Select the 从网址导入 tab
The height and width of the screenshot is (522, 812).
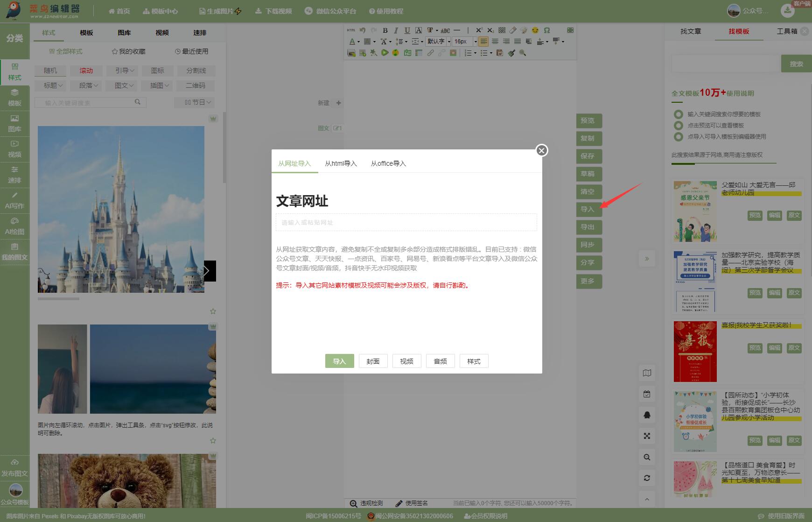click(294, 163)
